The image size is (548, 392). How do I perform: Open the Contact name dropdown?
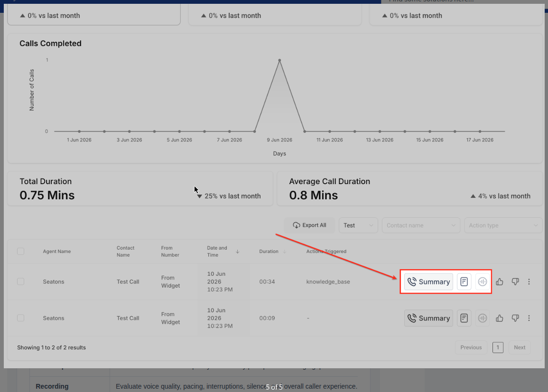(421, 225)
